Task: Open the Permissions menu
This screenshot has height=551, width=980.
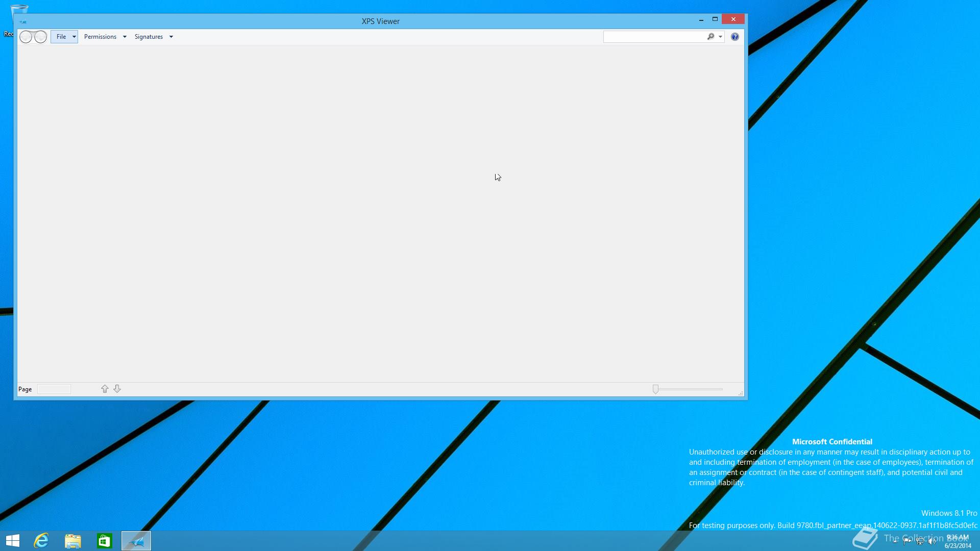Action: (x=100, y=37)
